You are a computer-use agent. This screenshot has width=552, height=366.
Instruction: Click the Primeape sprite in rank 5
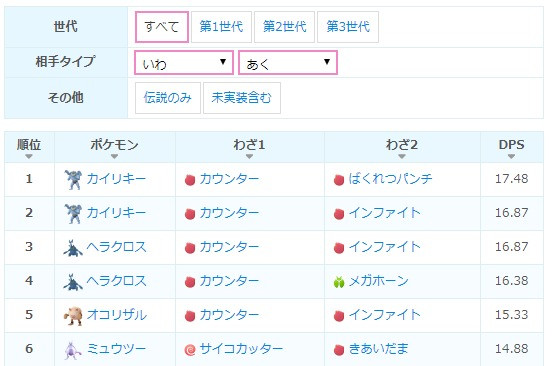pyautogui.click(x=73, y=316)
